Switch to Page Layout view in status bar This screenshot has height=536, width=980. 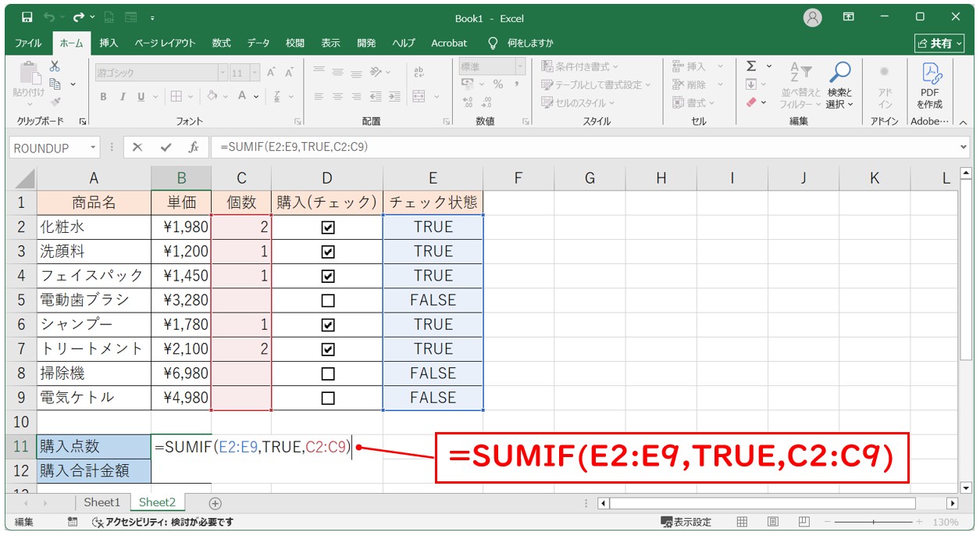(x=772, y=522)
